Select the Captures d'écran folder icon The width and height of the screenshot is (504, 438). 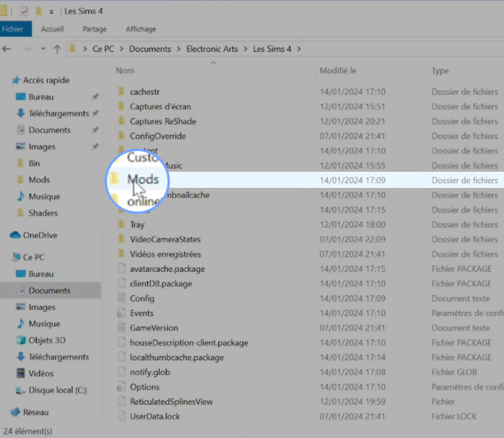click(121, 106)
